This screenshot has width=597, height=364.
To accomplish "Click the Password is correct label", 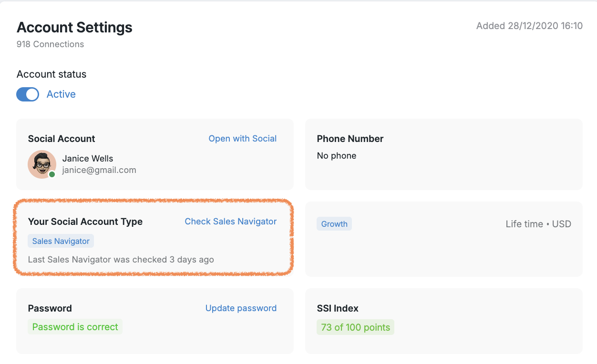I will tap(75, 327).
